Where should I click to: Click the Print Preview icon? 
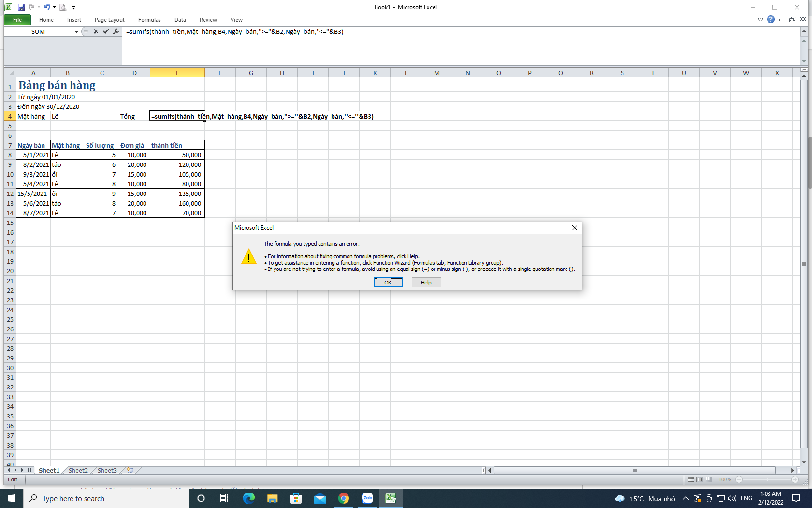[x=63, y=7]
